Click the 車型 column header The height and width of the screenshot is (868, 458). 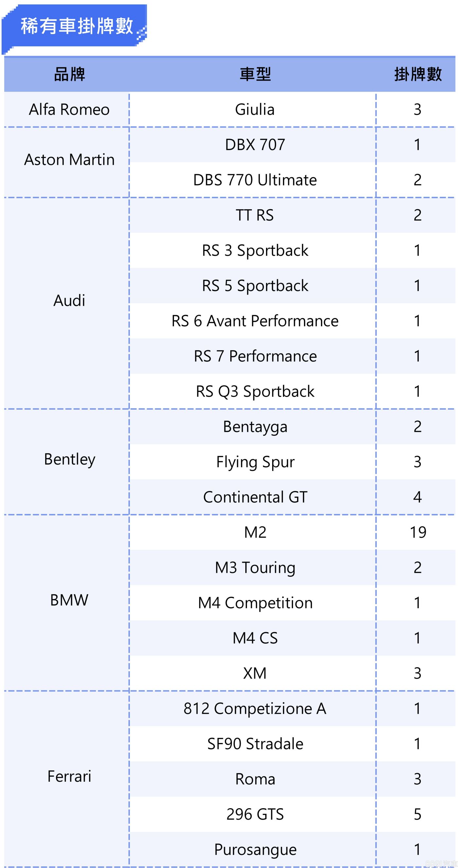255,74
